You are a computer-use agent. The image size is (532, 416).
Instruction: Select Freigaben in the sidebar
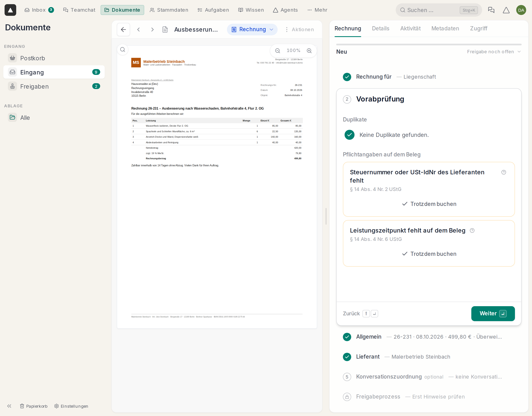[54, 86]
